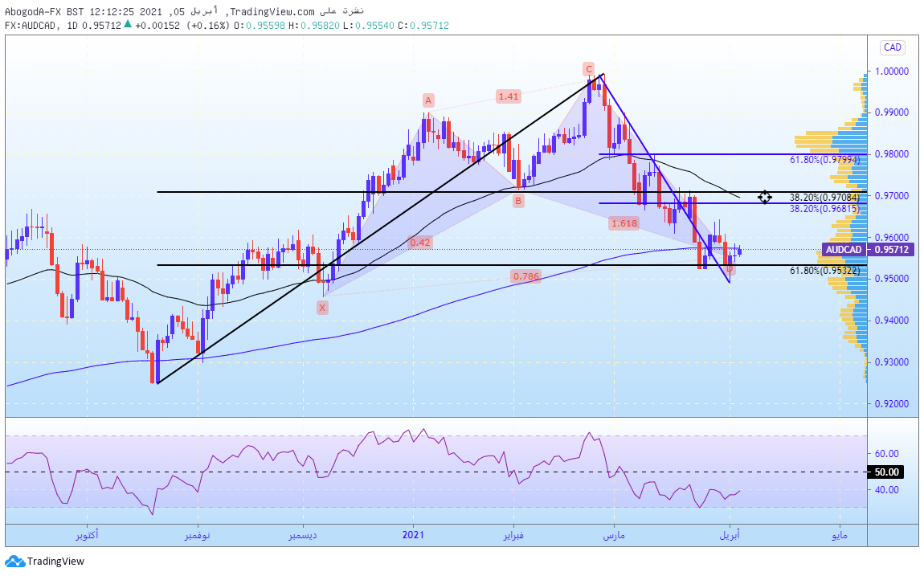Click the 40.00 RSI axis label
The image size is (924, 576).
[886, 489]
